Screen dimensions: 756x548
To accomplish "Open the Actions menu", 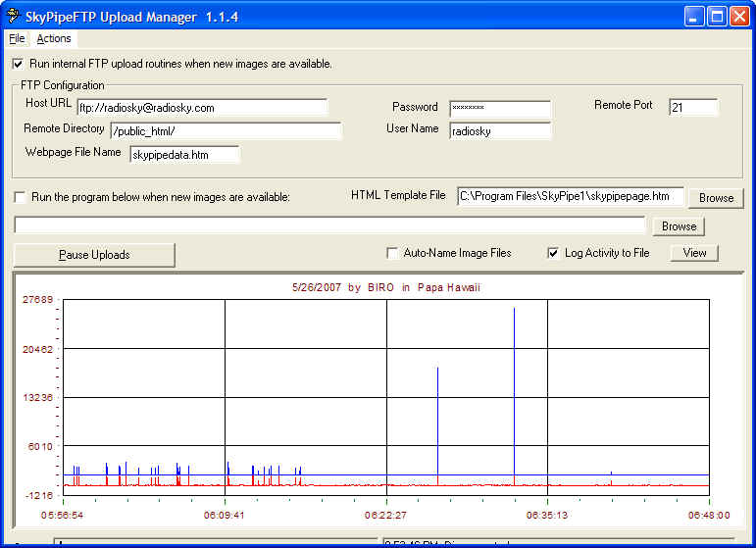I will click(54, 39).
